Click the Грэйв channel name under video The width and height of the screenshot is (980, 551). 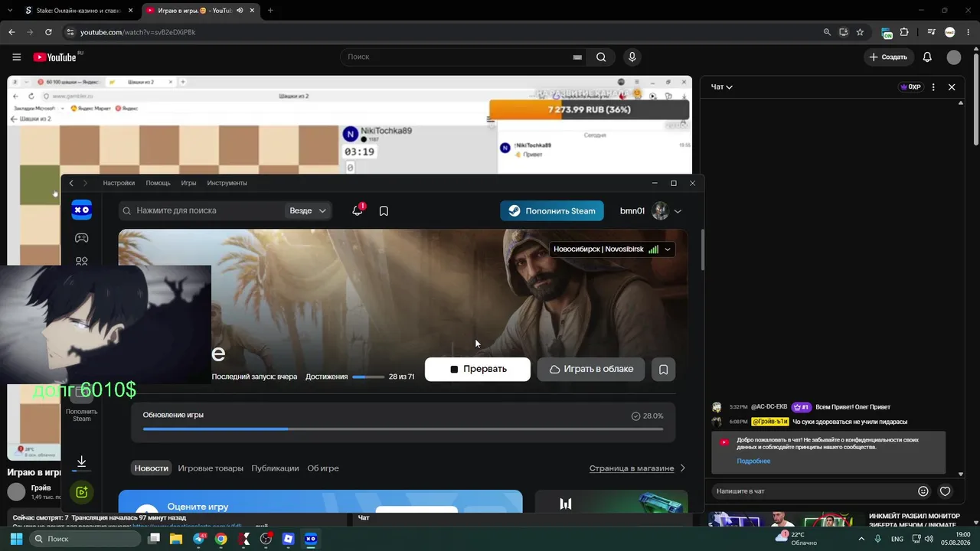(41, 487)
